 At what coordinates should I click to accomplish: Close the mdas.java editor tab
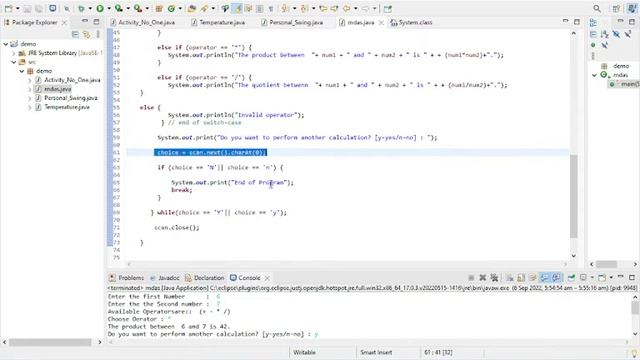point(381,22)
